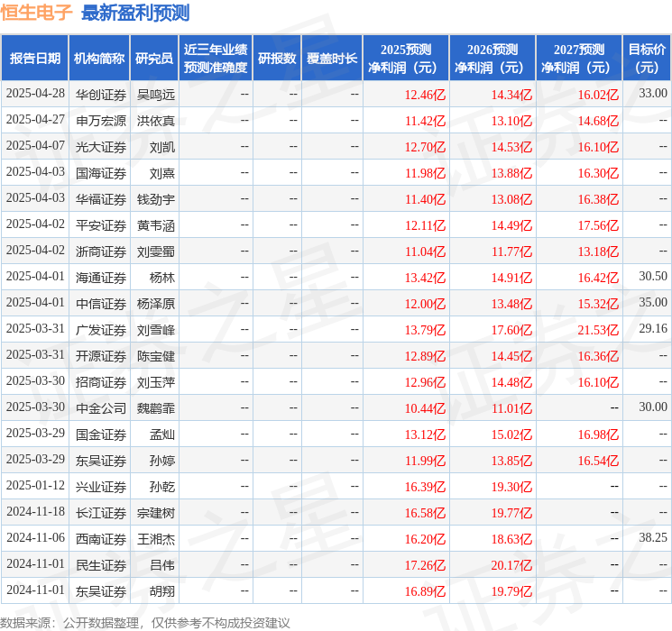This screenshot has height=631, width=672.
Task: Select the 浙商证券 institution cell
Action: point(101,251)
